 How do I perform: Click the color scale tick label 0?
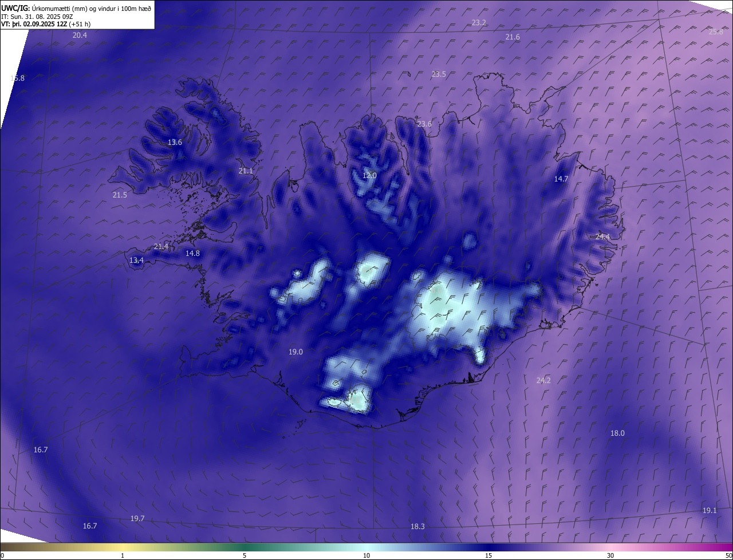(x=2, y=556)
